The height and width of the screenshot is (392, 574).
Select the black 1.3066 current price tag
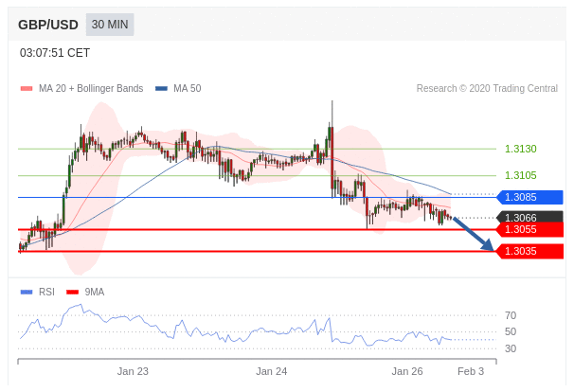coord(529,217)
